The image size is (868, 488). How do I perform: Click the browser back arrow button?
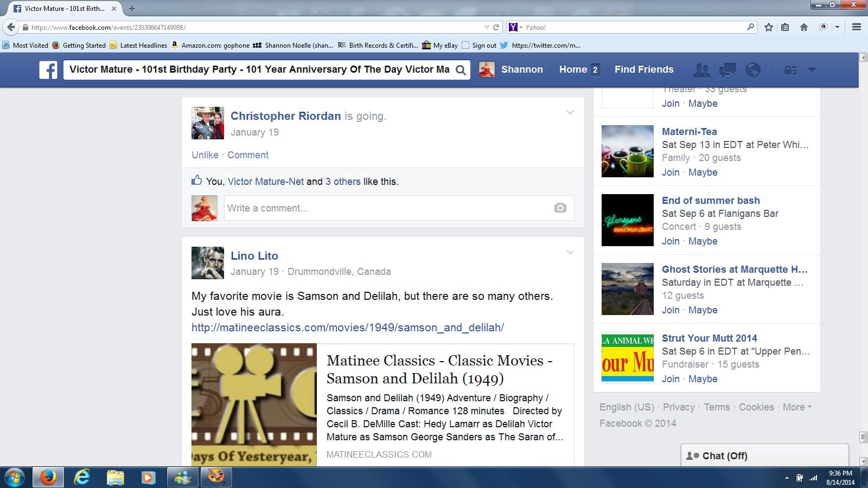(11, 27)
